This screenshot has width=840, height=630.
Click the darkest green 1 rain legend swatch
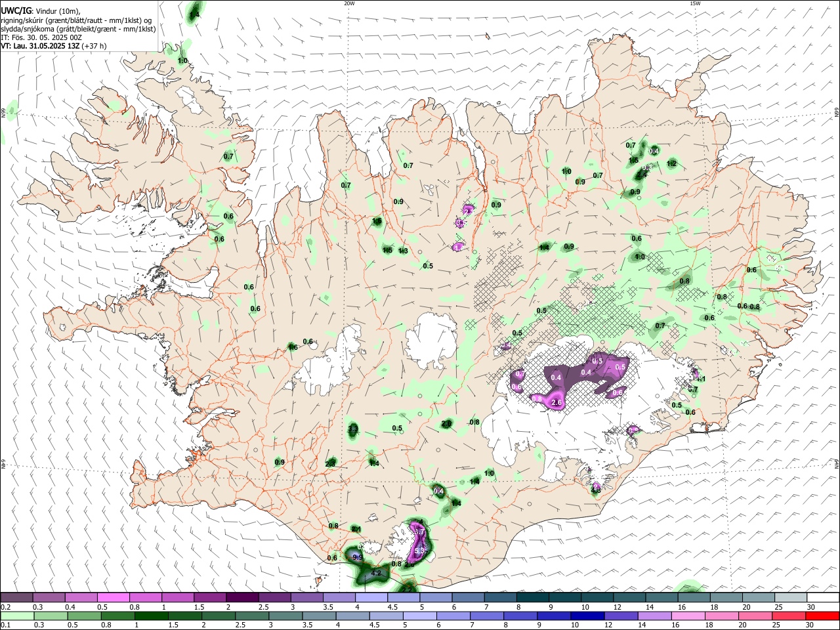(x=151, y=616)
